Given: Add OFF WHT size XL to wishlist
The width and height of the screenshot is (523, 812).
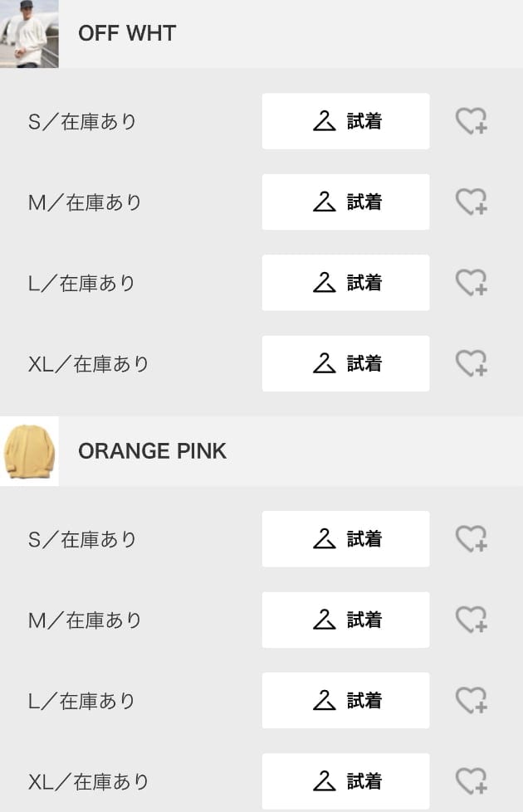Looking at the screenshot, I should point(472,363).
